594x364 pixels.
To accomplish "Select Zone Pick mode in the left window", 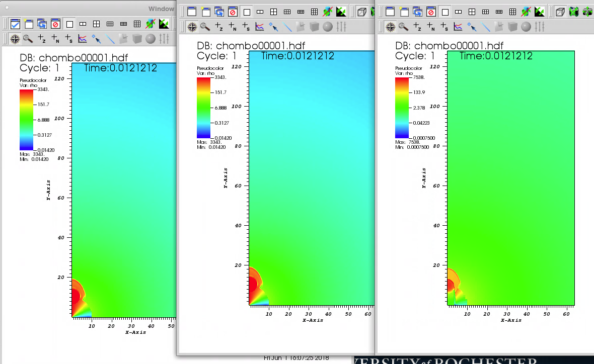I will [42, 39].
